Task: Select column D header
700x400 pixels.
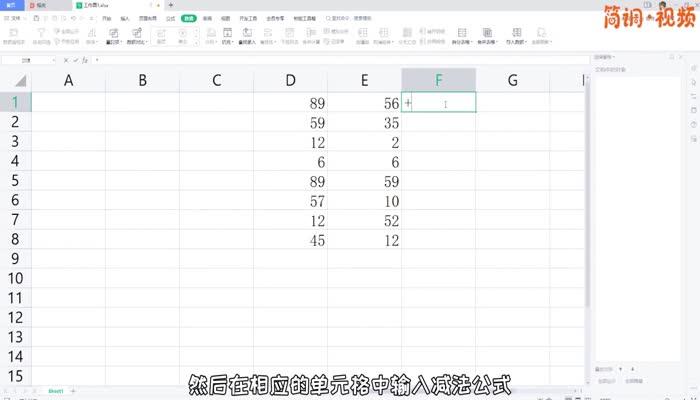Action: point(290,80)
